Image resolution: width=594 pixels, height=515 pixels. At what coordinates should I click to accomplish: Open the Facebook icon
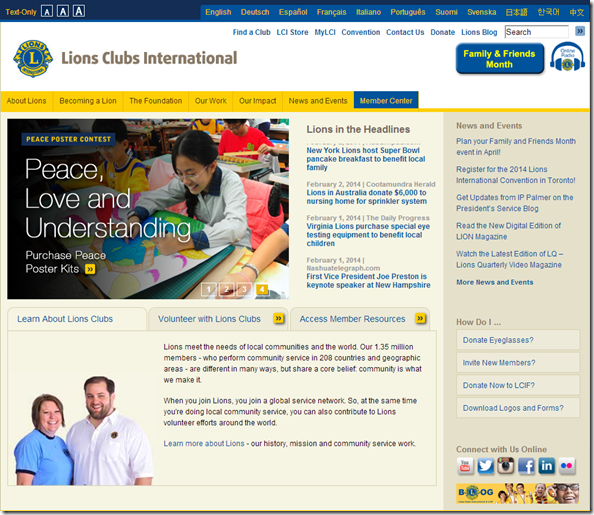click(526, 466)
